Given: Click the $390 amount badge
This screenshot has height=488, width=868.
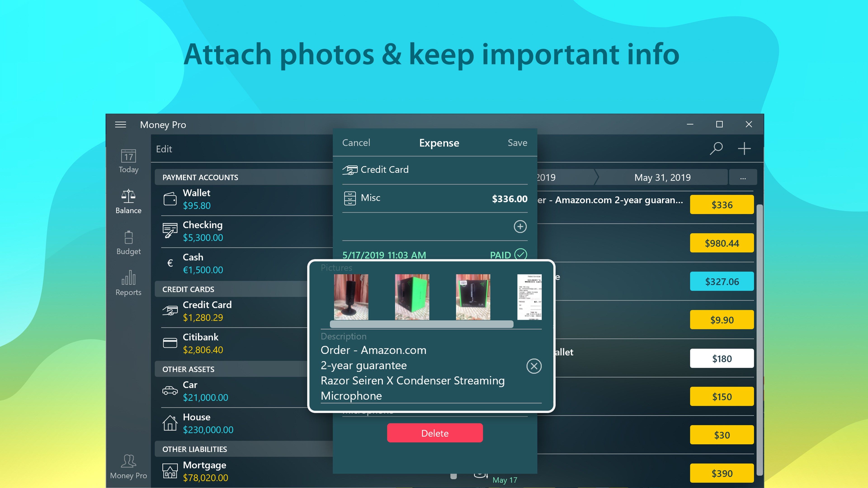Looking at the screenshot, I should [x=722, y=473].
